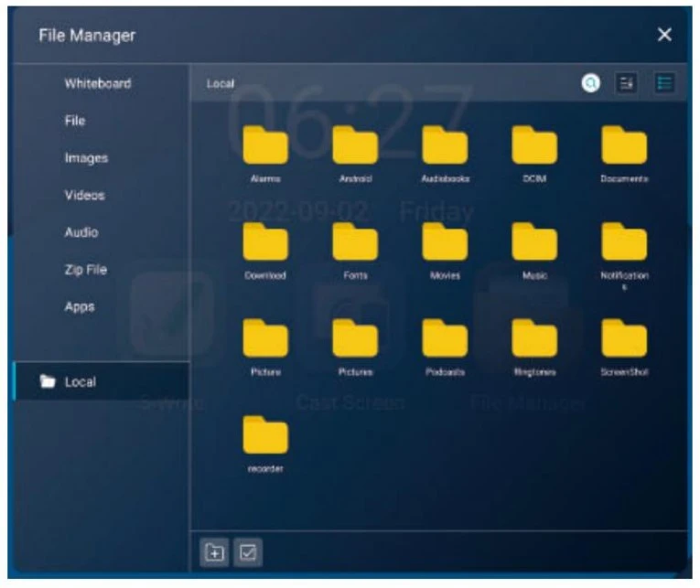Open the Android folder
The image size is (700, 588).
click(x=355, y=146)
